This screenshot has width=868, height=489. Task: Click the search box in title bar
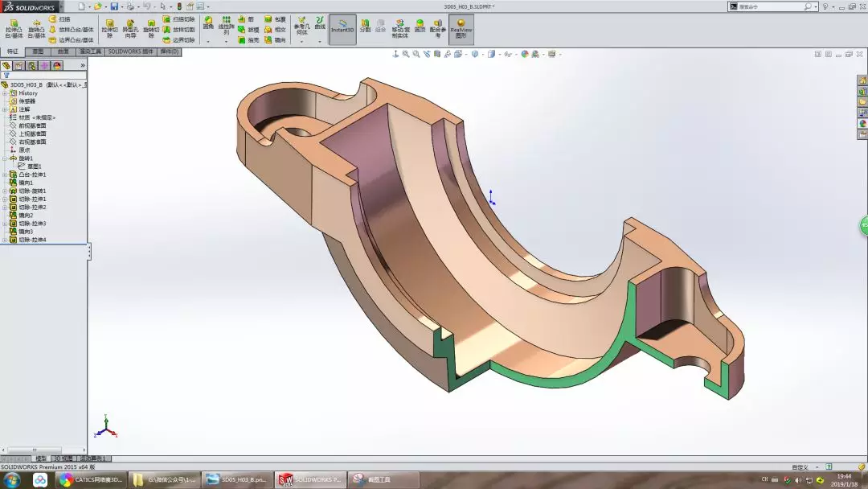point(772,6)
